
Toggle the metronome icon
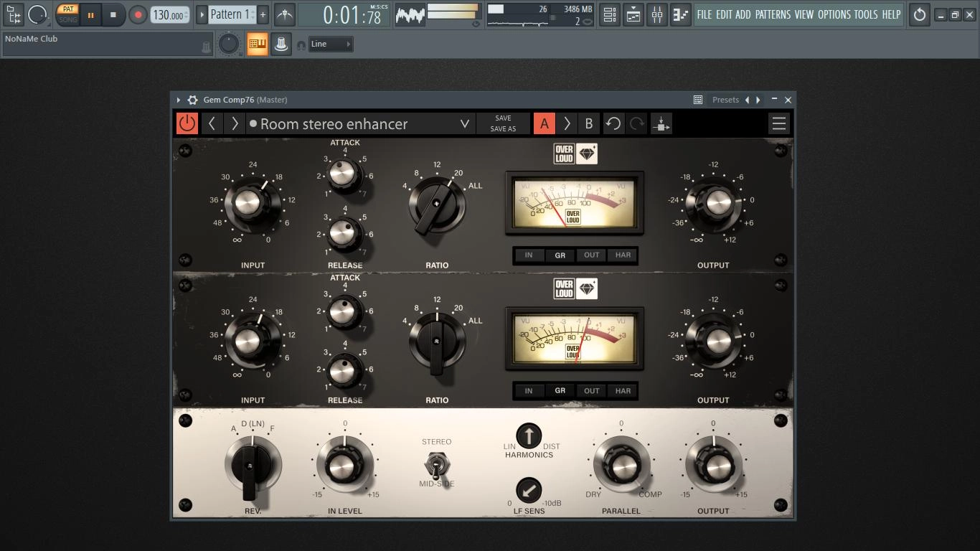pyautogui.click(x=284, y=14)
